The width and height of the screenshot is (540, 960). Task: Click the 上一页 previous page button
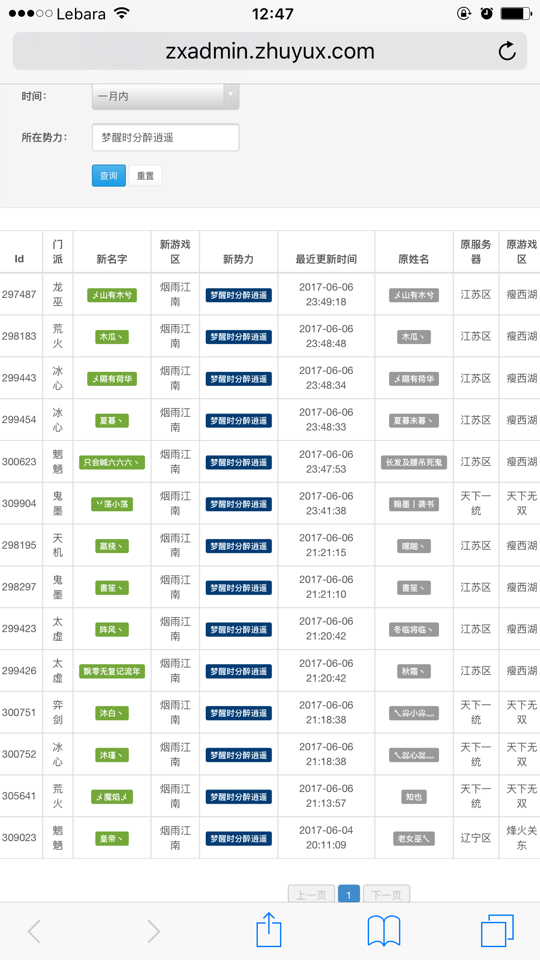(x=312, y=895)
